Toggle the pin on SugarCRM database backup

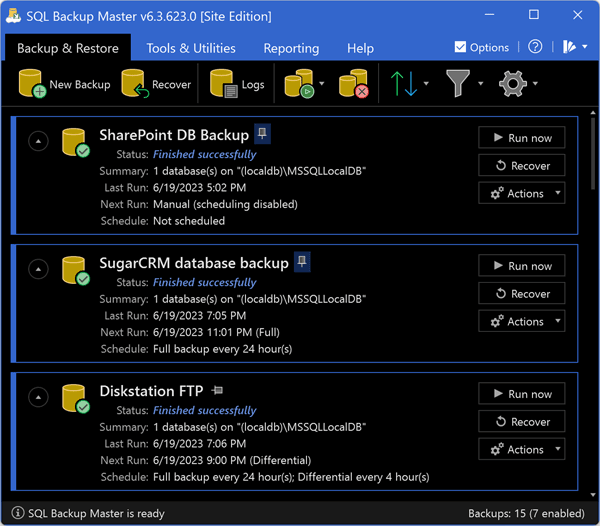tap(301, 262)
